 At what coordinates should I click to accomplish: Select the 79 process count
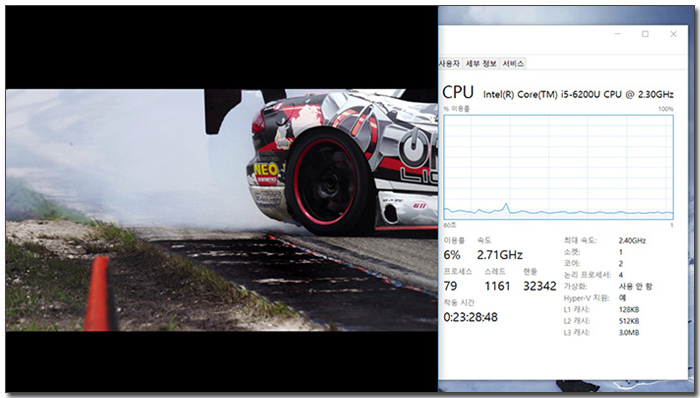[x=450, y=286]
